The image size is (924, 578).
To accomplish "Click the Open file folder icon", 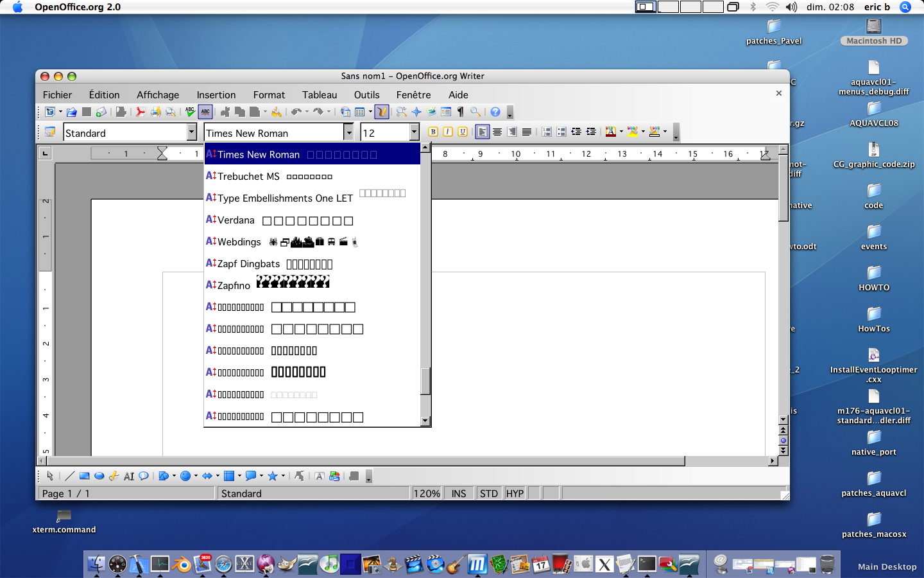I will [x=71, y=112].
